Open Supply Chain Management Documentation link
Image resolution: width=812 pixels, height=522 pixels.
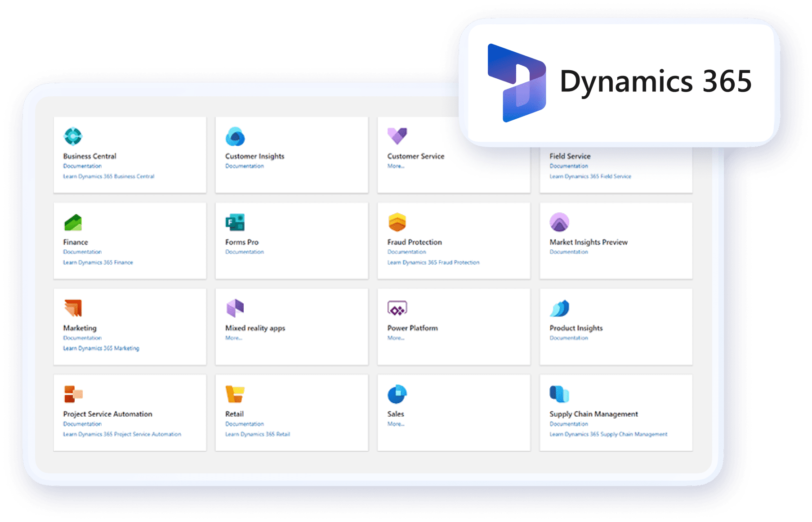(569, 424)
